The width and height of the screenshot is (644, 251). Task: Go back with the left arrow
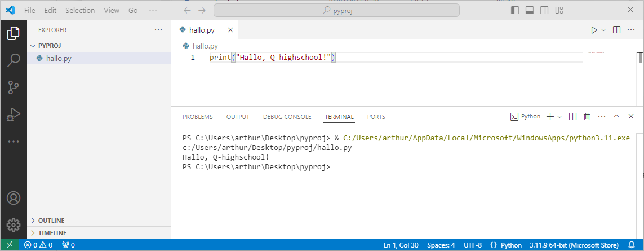(187, 10)
